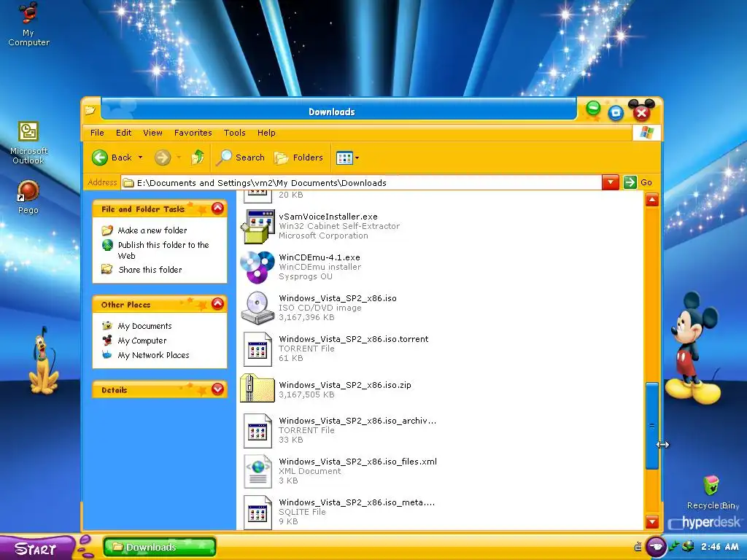Open My Computer desktop icon
Viewport: 747px width, 560px height.
[x=28, y=24]
